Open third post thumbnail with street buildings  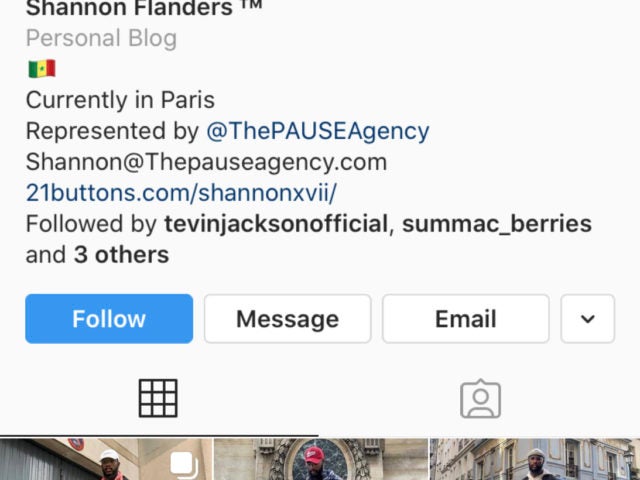tap(535, 459)
